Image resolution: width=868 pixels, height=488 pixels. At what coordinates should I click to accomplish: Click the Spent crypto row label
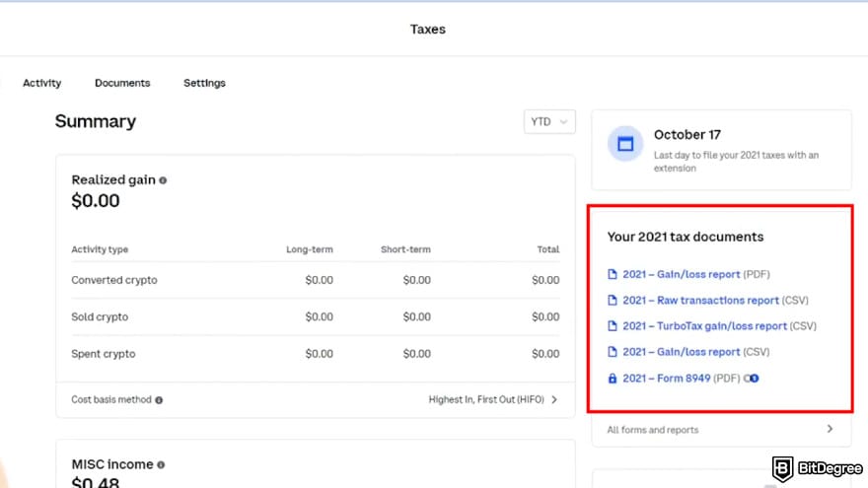(103, 354)
